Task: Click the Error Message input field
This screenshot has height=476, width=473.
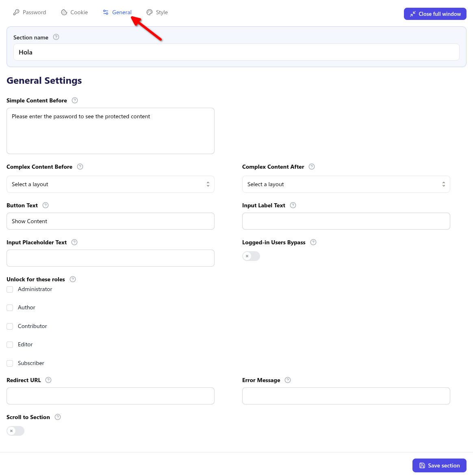Action: coord(346,396)
